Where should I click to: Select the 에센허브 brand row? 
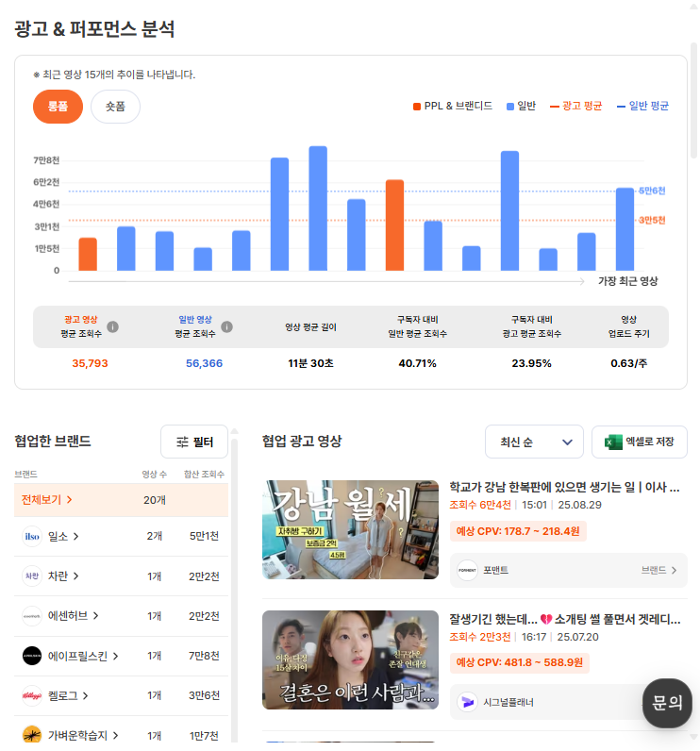74,616
